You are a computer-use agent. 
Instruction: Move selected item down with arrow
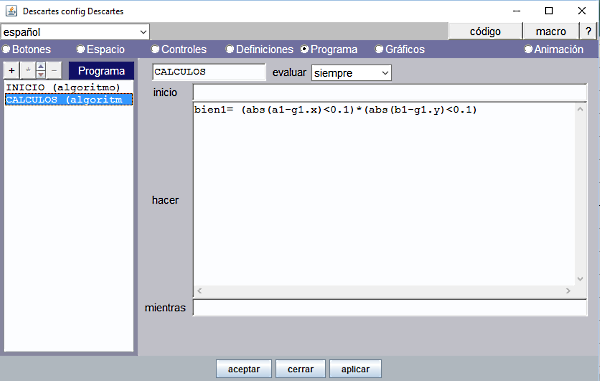[x=41, y=74]
